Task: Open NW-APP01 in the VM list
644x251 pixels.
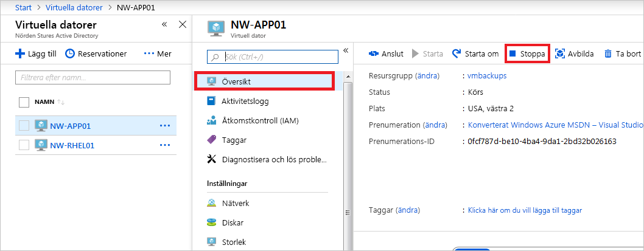Action: click(70, 126)
